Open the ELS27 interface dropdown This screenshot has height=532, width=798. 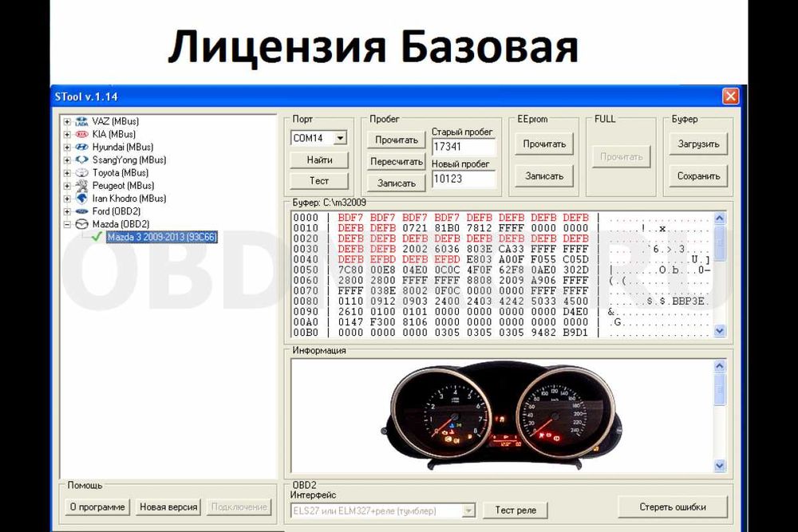[468, 510]
